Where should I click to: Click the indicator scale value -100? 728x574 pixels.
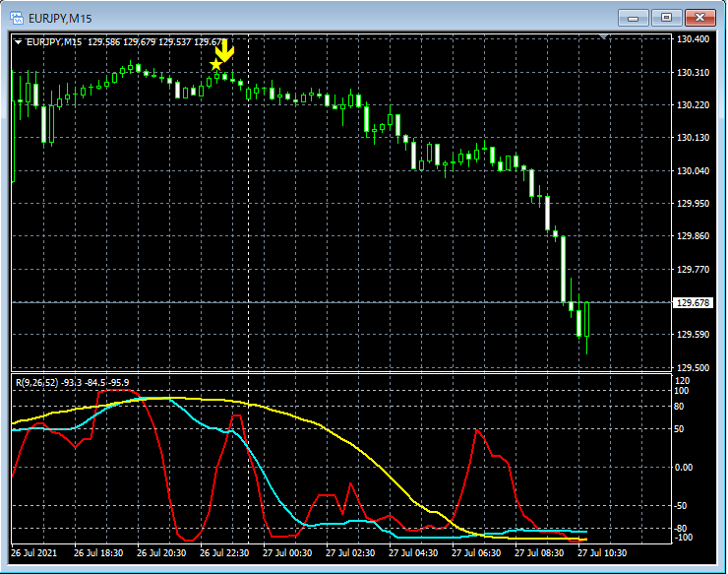coord(683,538)
